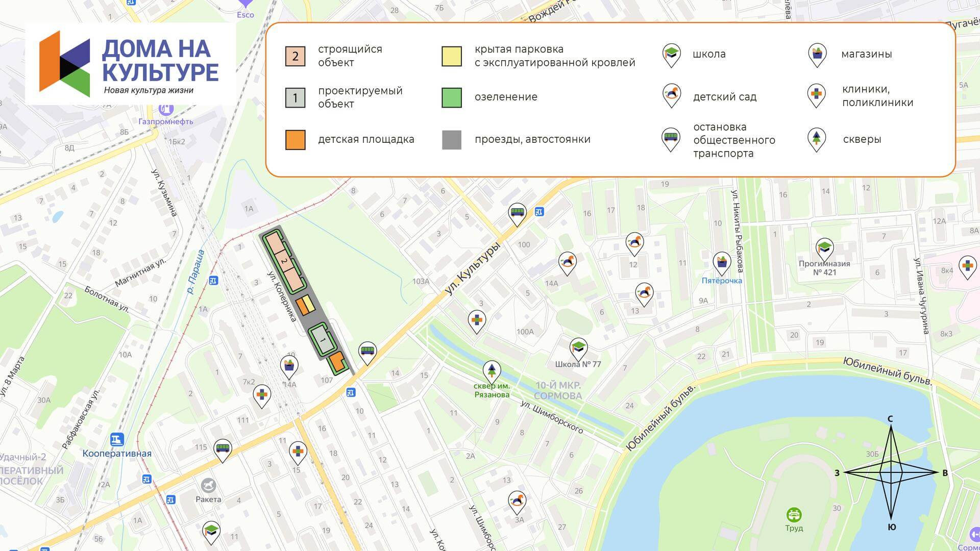Click bus stop pin north of building 100
Image resolution: width=980 pixels, height=551 pixels.
point(518,214)
